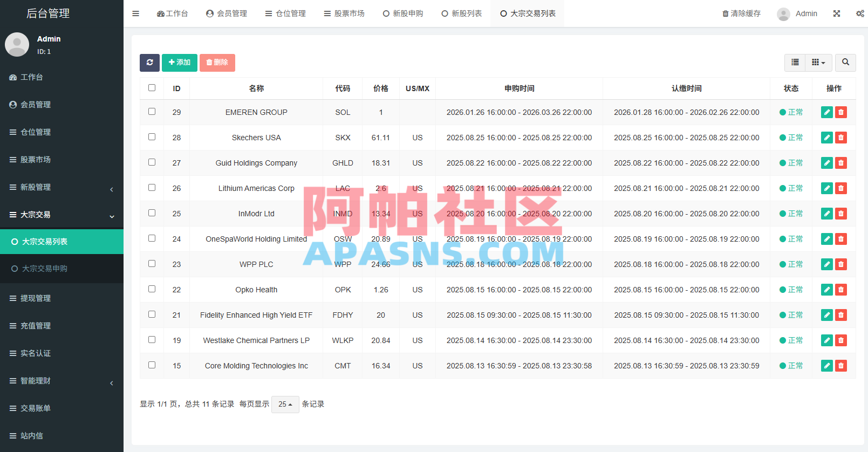
Task: Switch to the 工作台 top tab
Action: (173, 13)
